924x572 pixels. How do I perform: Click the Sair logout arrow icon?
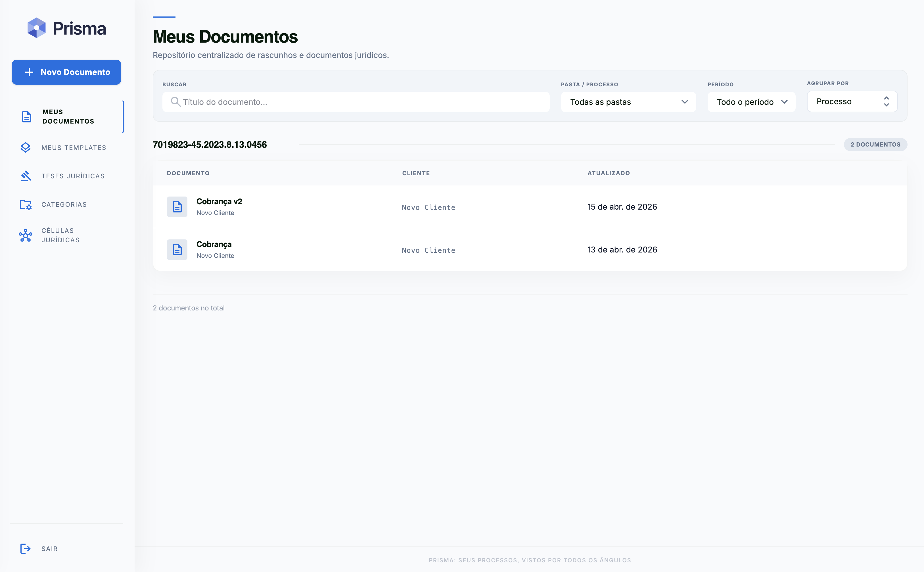(25, 548)
